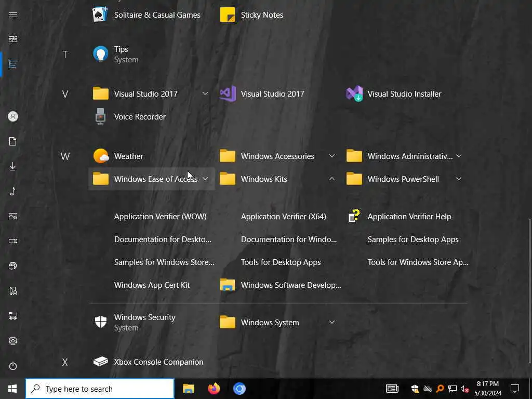Screen dimensions: 532x399
Task: Open Application Verifier (WOW)
Action: tap(151, 217)
